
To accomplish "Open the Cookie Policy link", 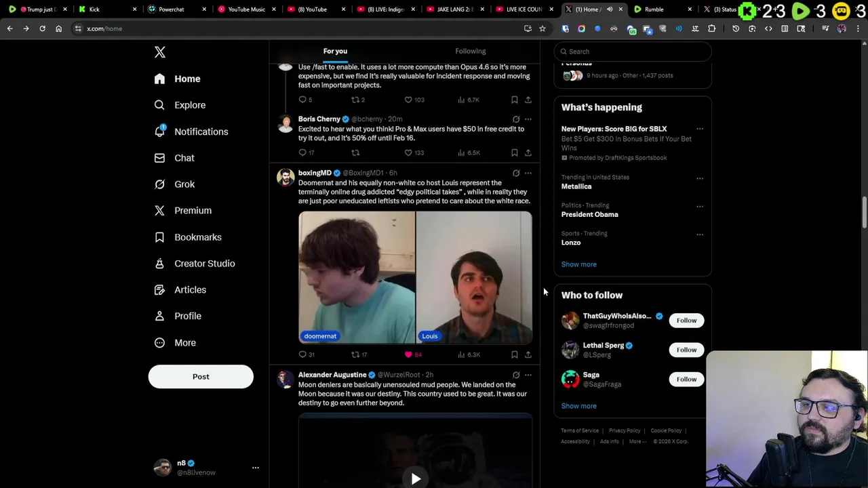I will [666, 431].
